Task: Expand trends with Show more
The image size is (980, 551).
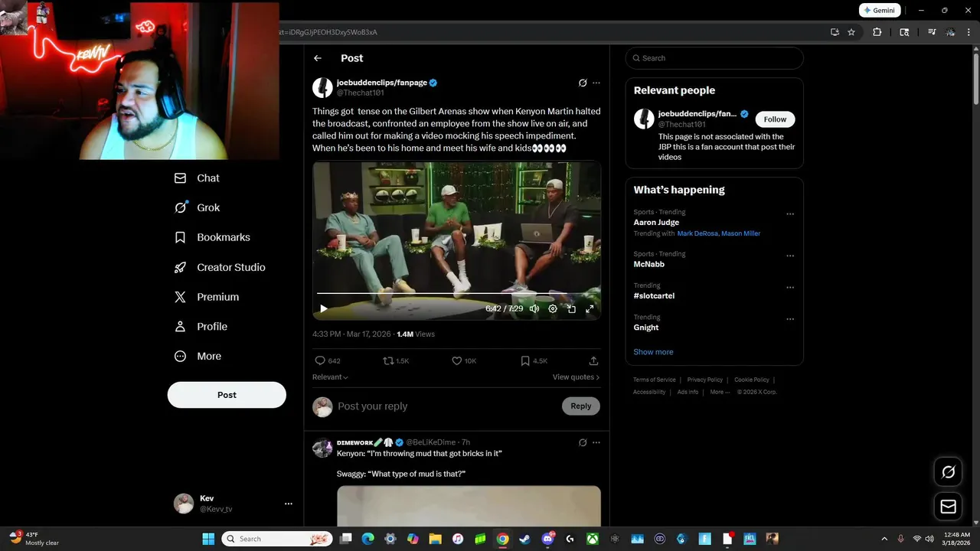Action: [x=653, y=352]
